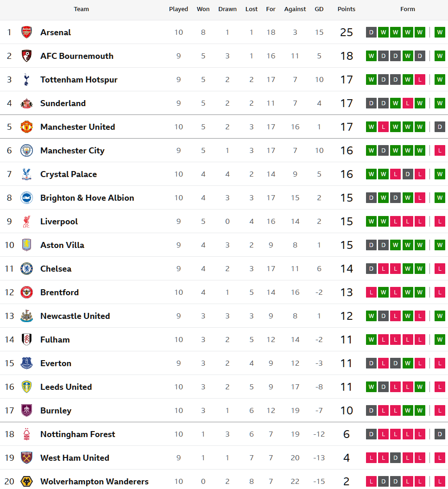
Task: Click Arsenal's most recent form result badge
Action: tap(440, 32)
